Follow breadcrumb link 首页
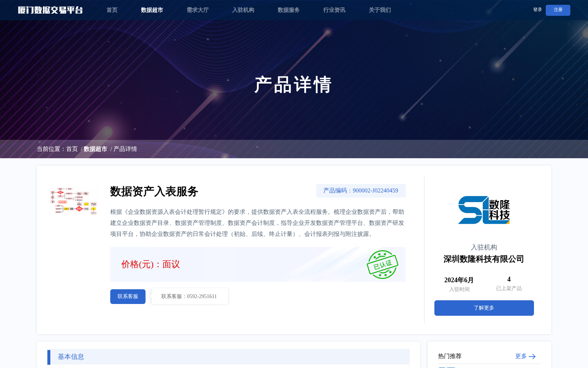This screenshot has width=588, height=368. (72, 149)
